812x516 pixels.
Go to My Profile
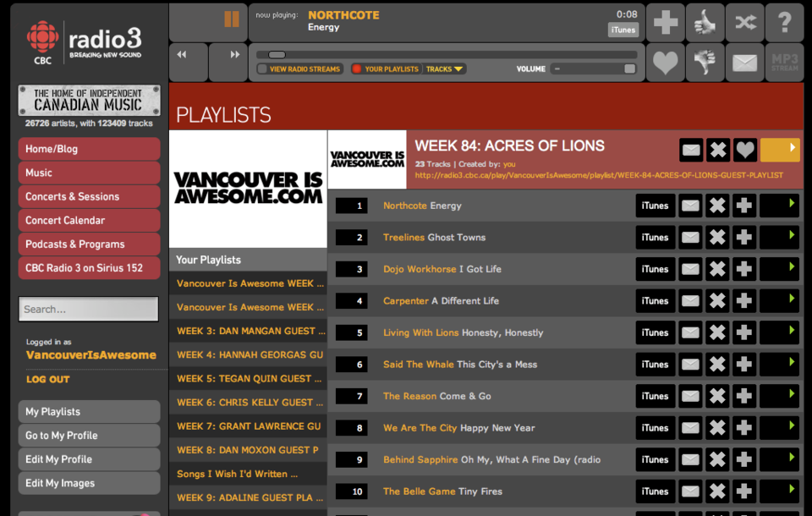[x=89, y=436]
